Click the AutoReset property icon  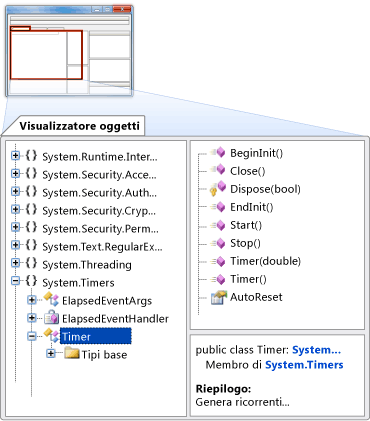pos(219,297)
